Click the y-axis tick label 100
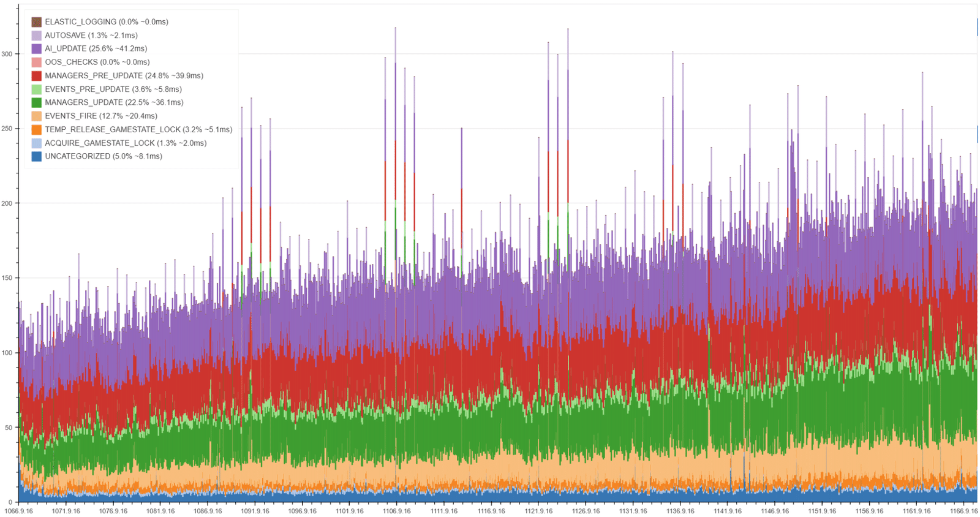 click(7, 353)
